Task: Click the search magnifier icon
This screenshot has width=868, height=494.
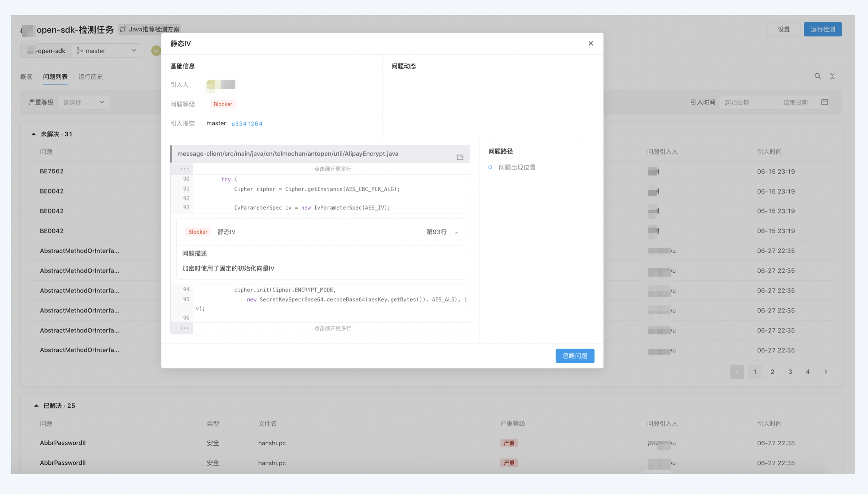Action: tap(817, 76)
